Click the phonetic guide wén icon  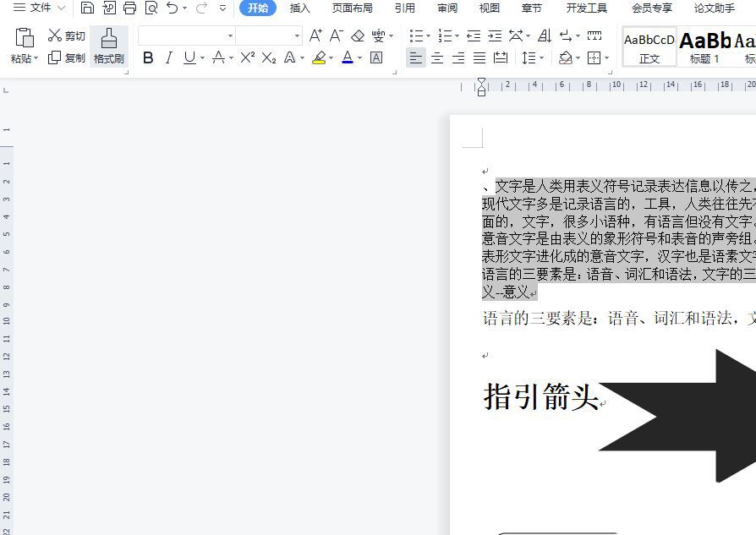pyautogui.click(x=379, y=35)
